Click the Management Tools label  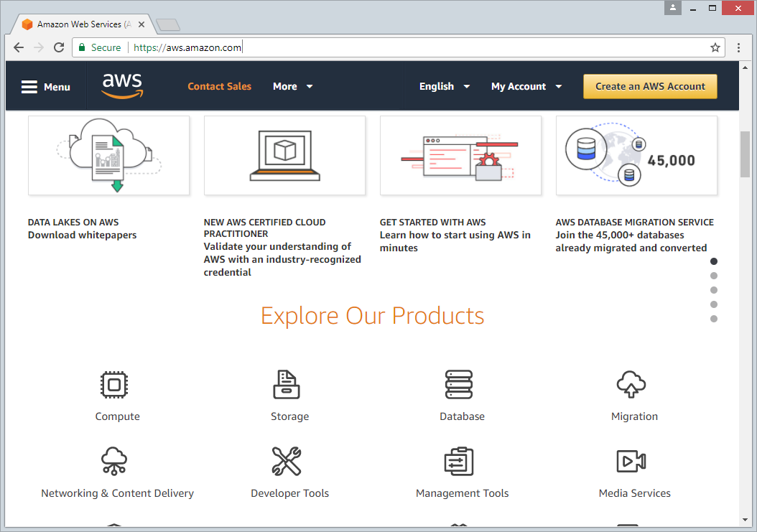[x=462, y=493]
